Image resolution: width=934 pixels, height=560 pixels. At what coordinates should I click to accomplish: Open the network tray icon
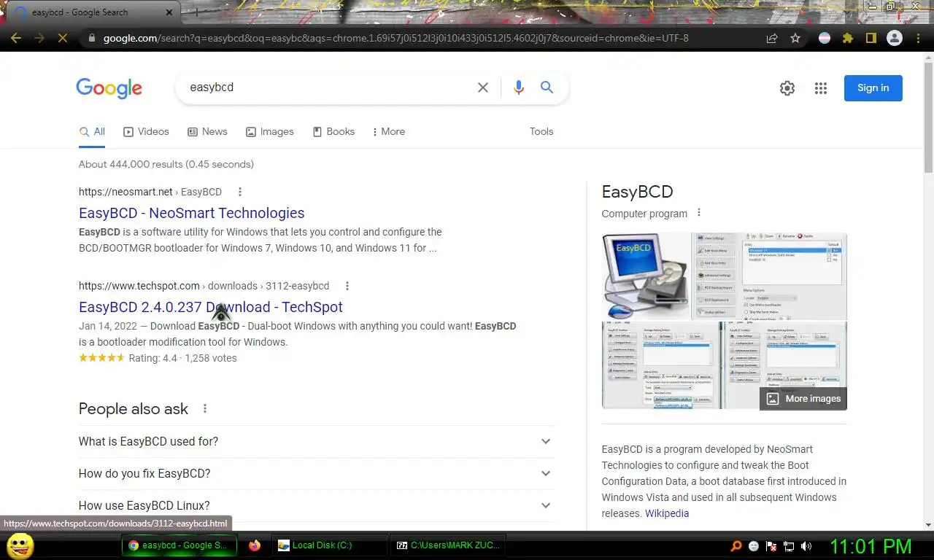coord(789,545)
